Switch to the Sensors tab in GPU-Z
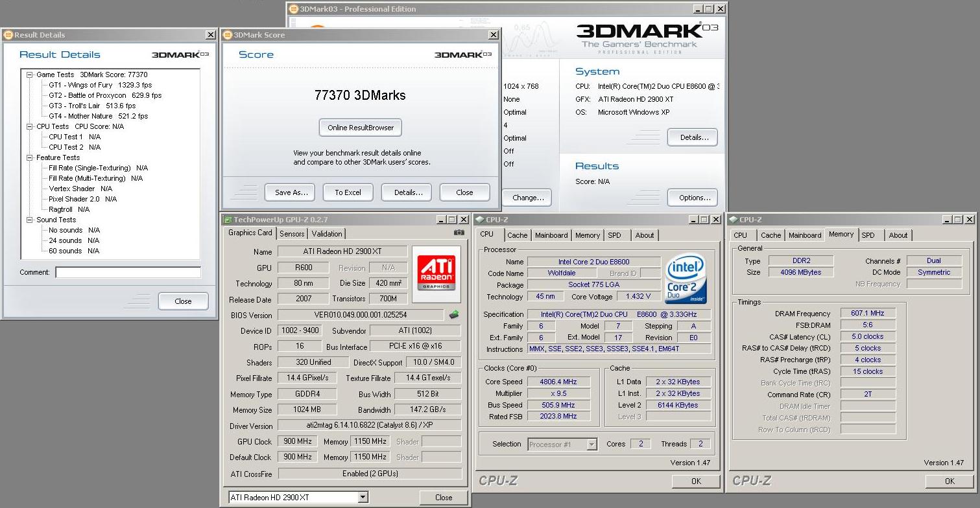 [x=292, y=234]
